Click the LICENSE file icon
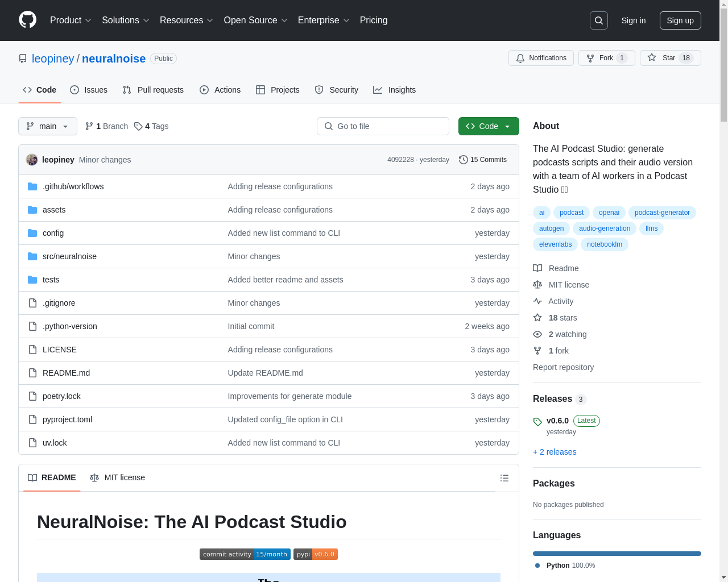 [32, 350]
